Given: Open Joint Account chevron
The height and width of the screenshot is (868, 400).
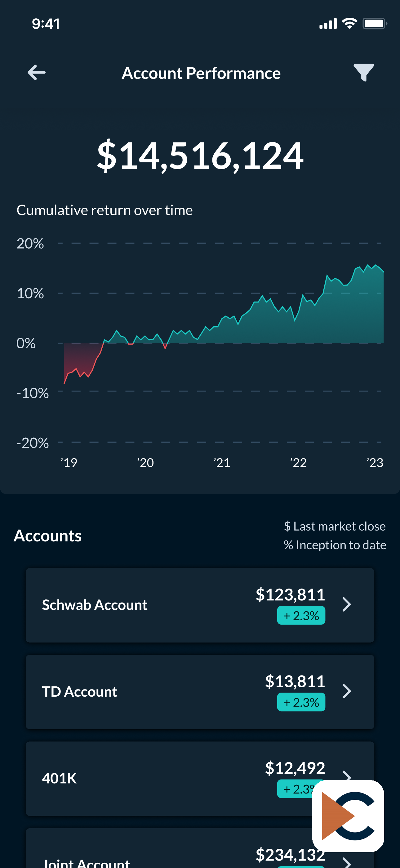Looking at the screenshot, I should pos(347,863).
